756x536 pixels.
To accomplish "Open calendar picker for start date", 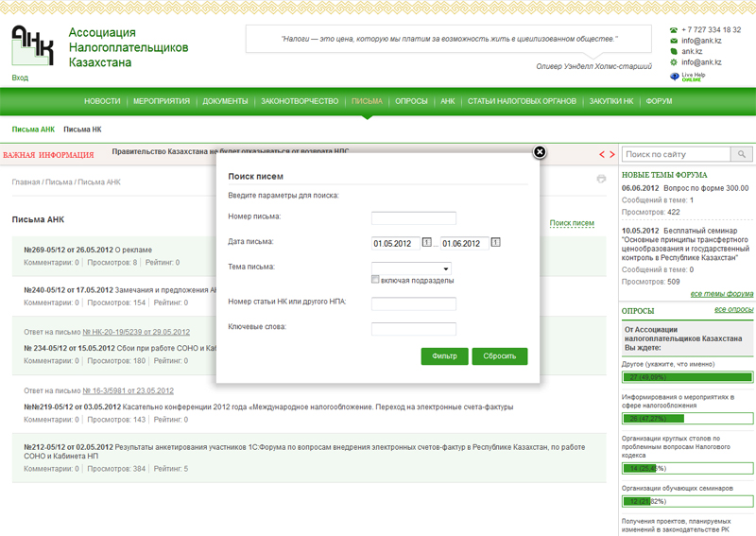I will (x=426, y=243).
